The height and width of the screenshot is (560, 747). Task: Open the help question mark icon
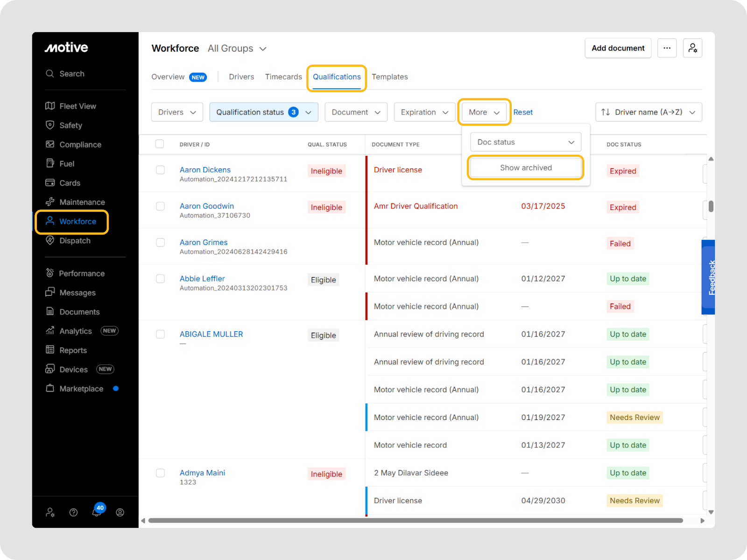[73, 512]
